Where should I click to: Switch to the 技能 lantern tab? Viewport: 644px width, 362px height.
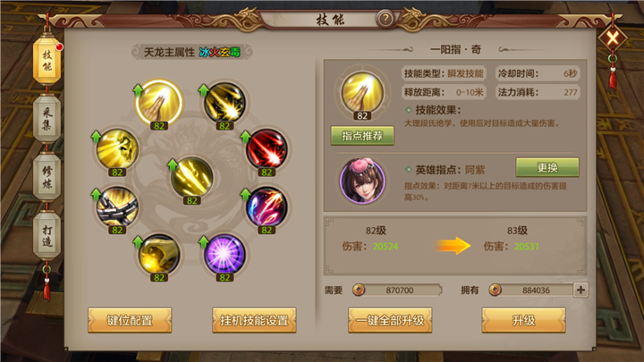tap(47, 61)
